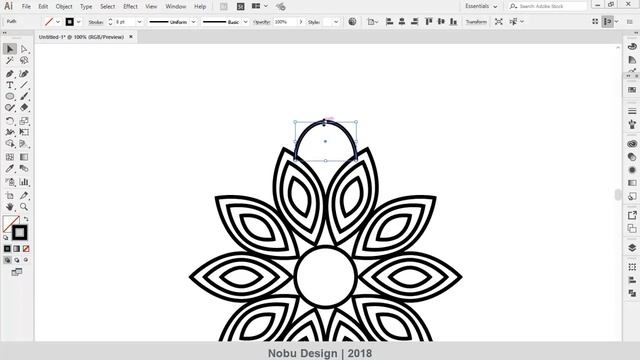Select the Width tool
Viewport: 640px width, 360px height.
point(10,132)
